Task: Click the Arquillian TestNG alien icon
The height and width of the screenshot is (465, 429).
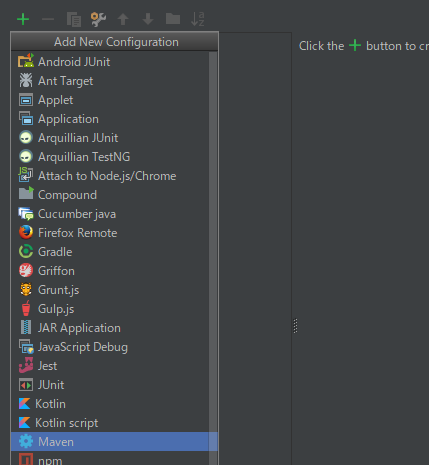Action: (26, 157)
